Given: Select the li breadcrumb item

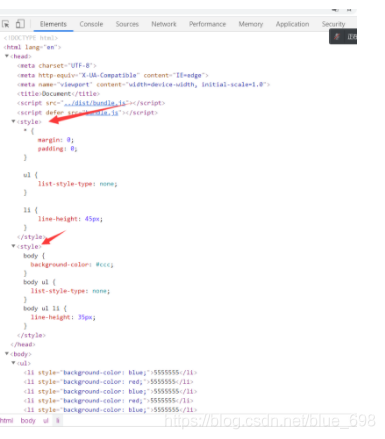Looking at the screenshot, I should point(57,421).
